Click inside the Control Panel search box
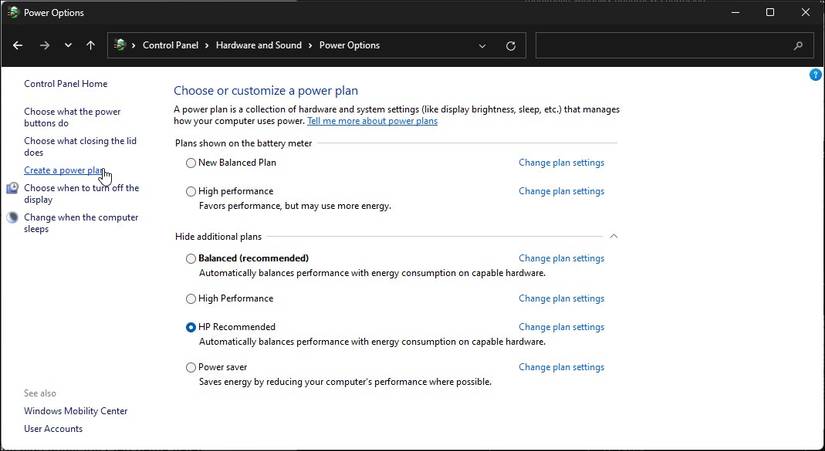The image size is (825, 451). (660, 45)
